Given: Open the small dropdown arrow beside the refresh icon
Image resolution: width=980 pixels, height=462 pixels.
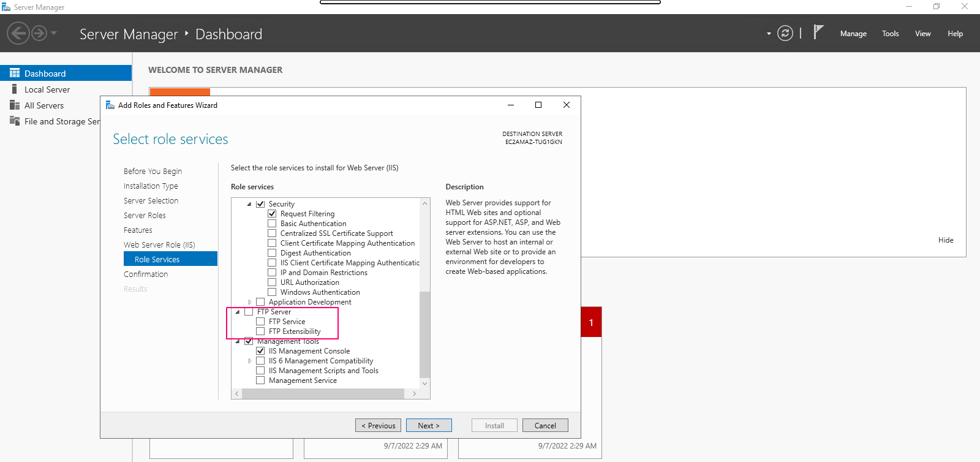Looking at the screenshot, I should coord(769,34).
